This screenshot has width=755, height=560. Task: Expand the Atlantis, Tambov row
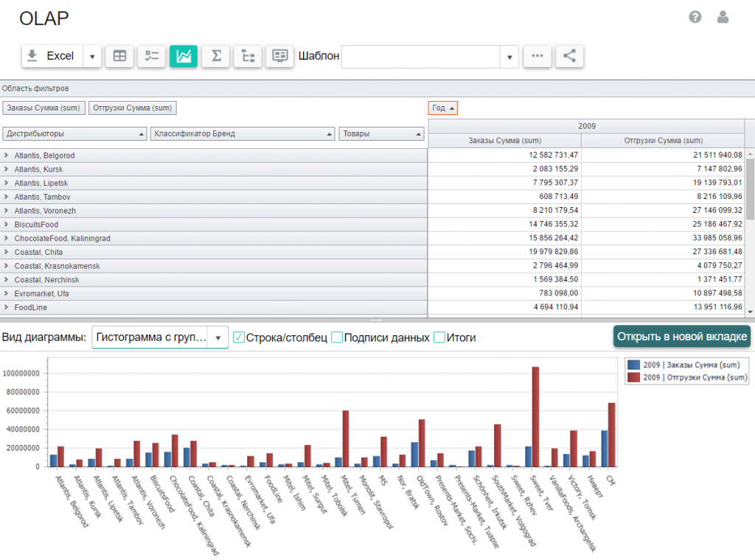coord(6,197)
